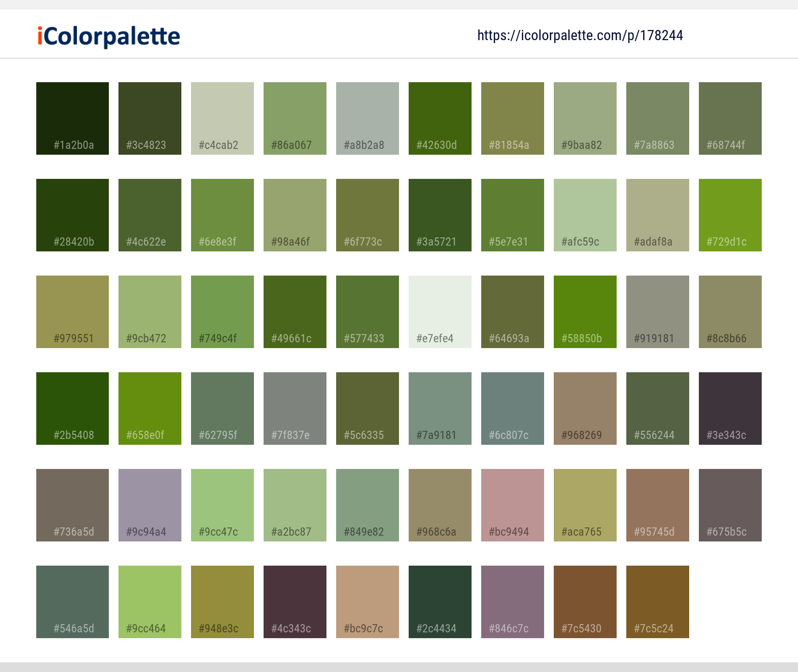Select the #a8b2a8 gray swatch

(367, 118)
